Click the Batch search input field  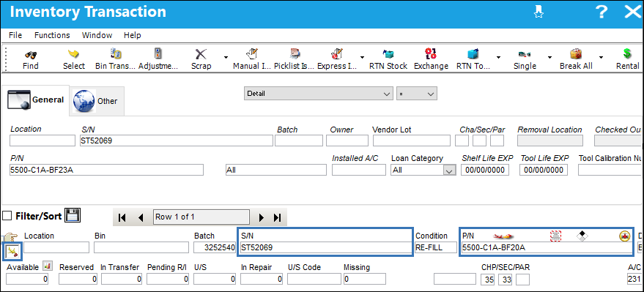point(299,141)
